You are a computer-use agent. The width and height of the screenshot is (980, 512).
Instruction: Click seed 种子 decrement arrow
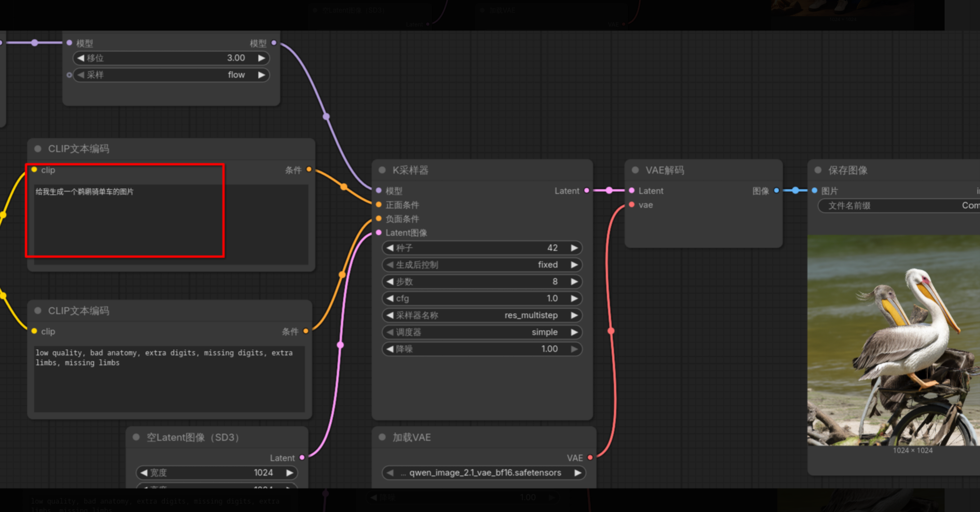click(390, 248)
